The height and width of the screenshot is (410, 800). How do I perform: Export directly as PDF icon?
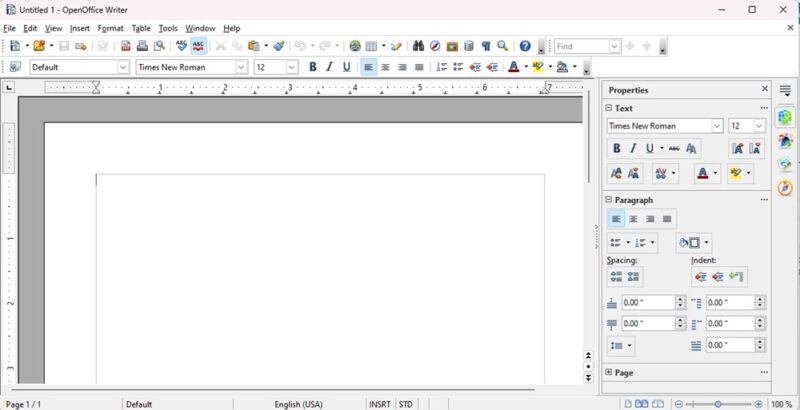[126, 46]
